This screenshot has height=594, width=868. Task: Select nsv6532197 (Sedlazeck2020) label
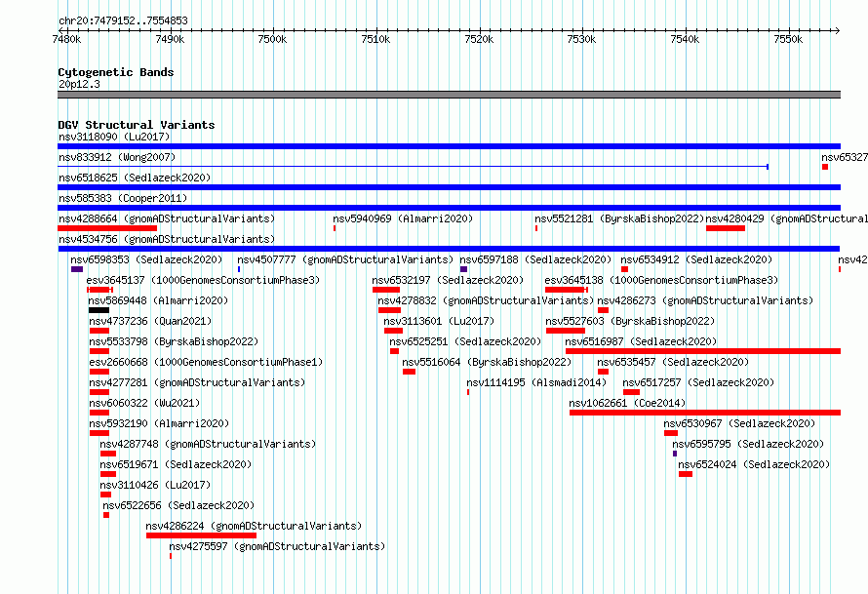pos(448,280)
